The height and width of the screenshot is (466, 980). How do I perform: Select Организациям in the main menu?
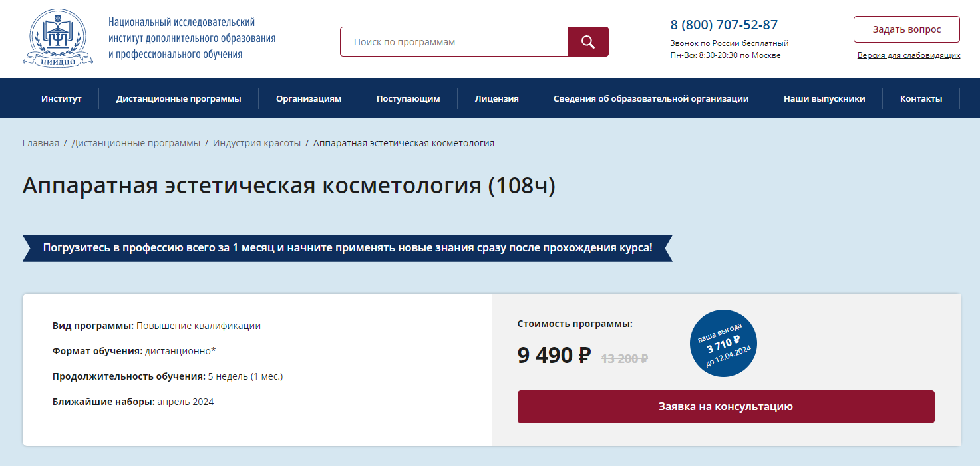pos(309,98)
